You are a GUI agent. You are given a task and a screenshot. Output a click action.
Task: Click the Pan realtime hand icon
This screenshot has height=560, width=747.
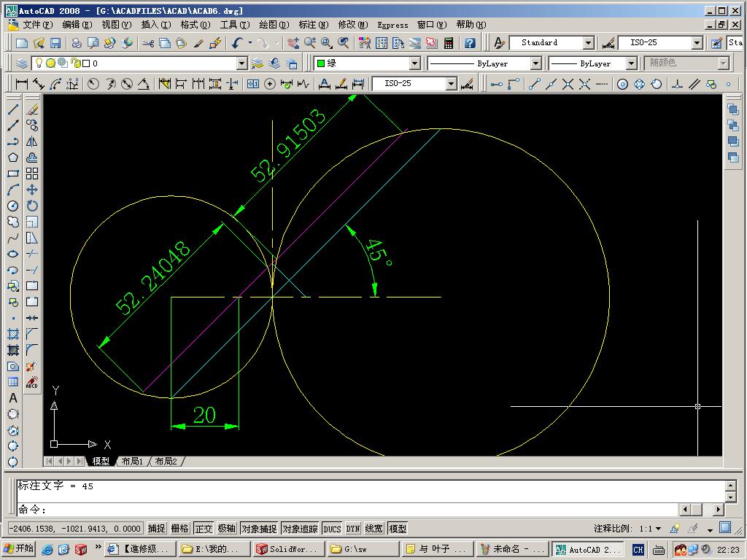293,43
